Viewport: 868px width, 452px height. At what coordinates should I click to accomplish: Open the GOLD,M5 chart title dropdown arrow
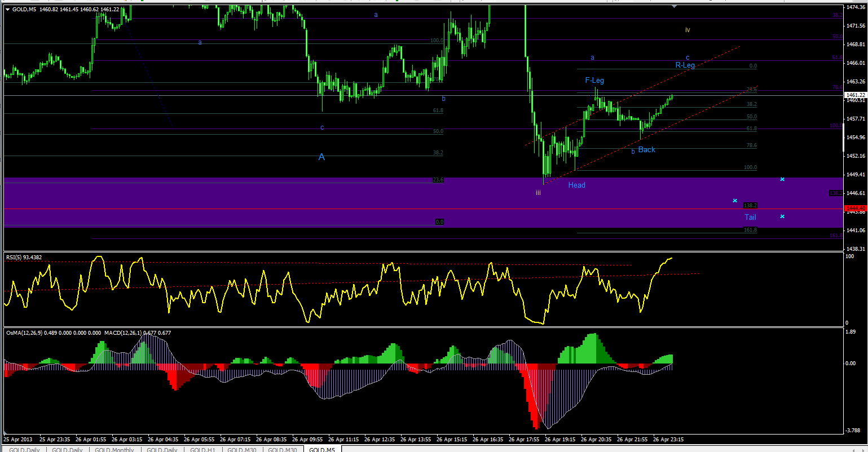(x=7, y=9)
